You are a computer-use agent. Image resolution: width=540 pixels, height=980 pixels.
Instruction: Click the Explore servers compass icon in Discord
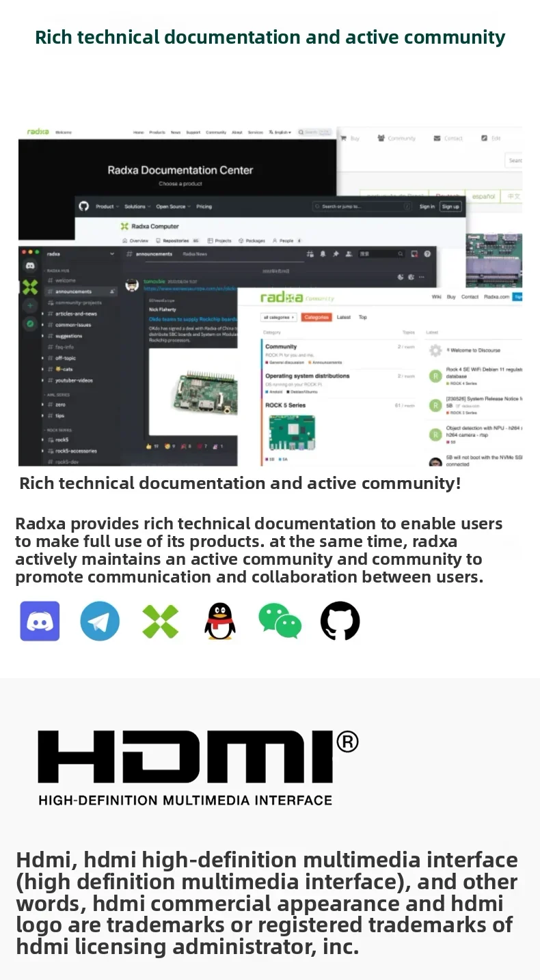click(x=30, y=324)
